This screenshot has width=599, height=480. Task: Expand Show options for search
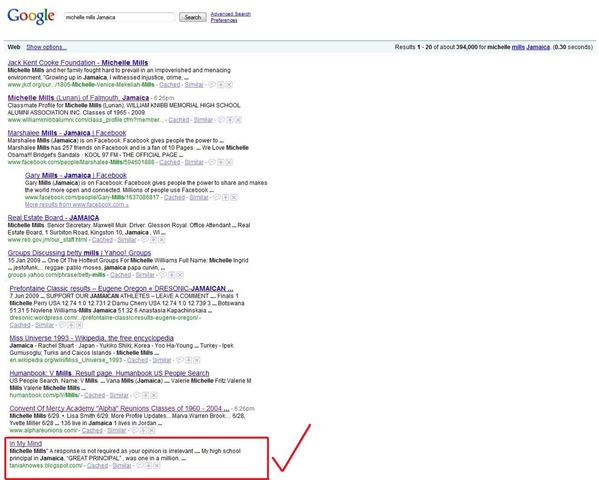point(47,47)
